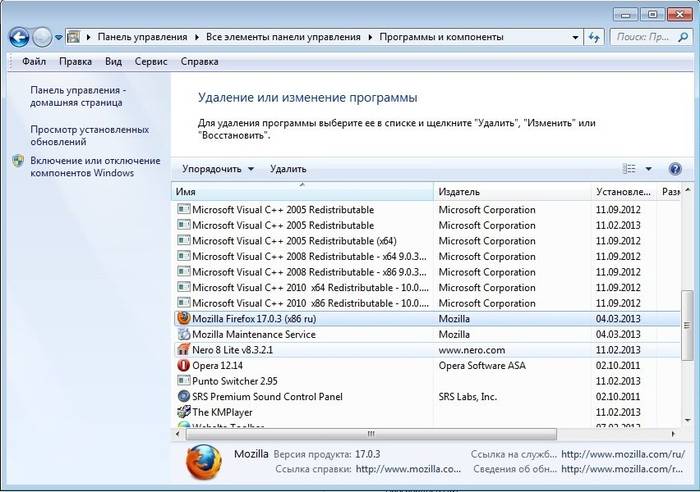Click the Punto Switcher 2.95 icon
Viewport: 700px width, 492px height.
183,381
